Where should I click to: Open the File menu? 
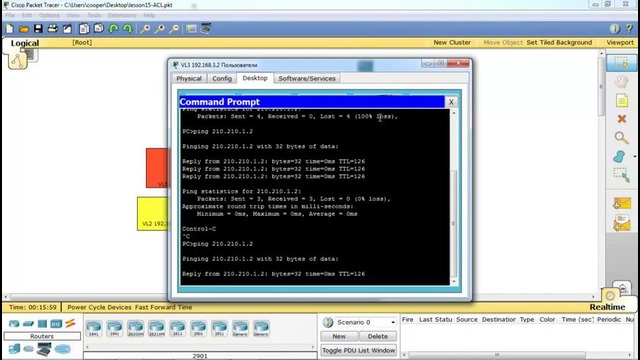click(10, 15)
